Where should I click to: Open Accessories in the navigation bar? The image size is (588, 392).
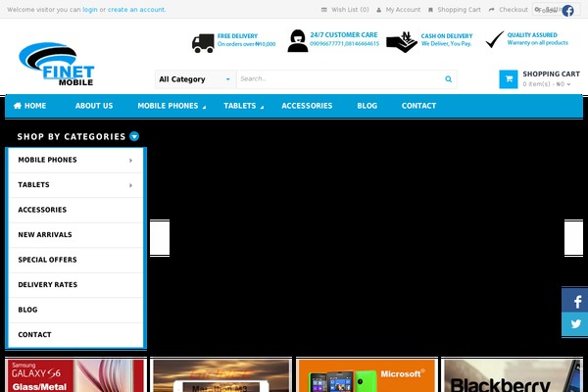[x=307, y=106]
